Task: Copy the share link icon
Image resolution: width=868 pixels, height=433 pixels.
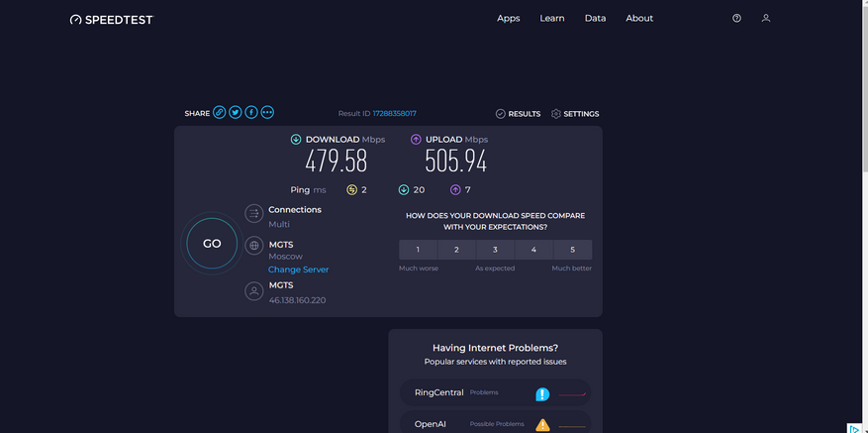Action: 219,113
